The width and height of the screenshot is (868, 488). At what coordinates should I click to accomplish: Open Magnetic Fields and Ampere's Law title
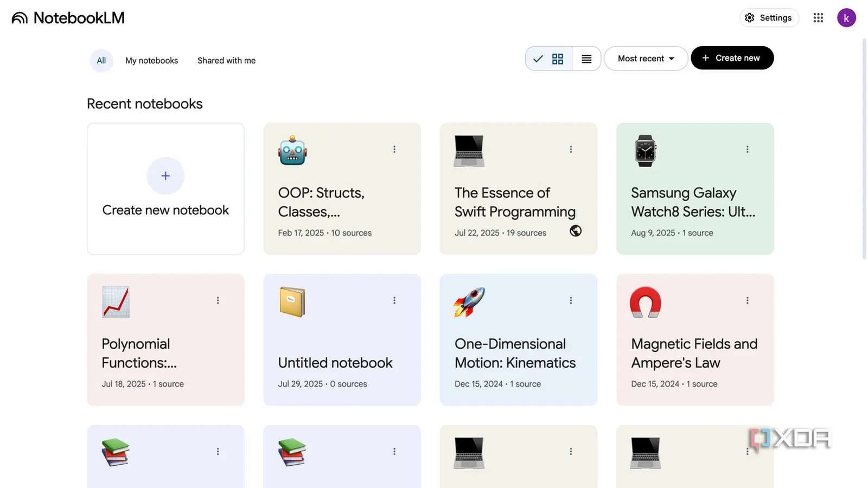[x=694, y=354]
